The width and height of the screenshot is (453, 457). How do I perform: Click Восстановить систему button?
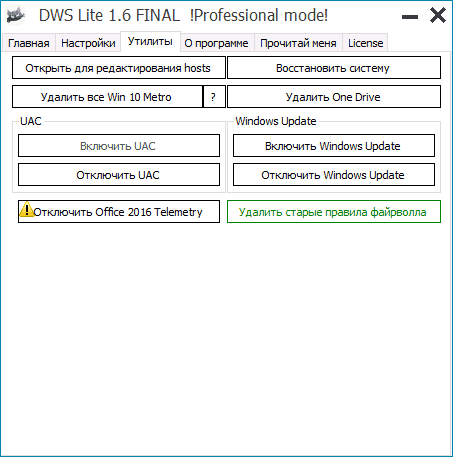pyautogui.click(x=334, y=68)
